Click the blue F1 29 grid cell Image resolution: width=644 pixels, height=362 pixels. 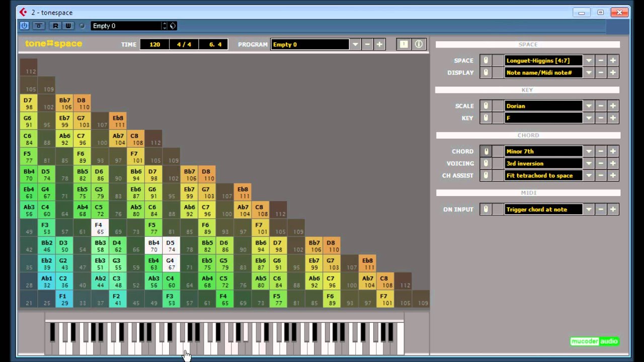[64, 299]
